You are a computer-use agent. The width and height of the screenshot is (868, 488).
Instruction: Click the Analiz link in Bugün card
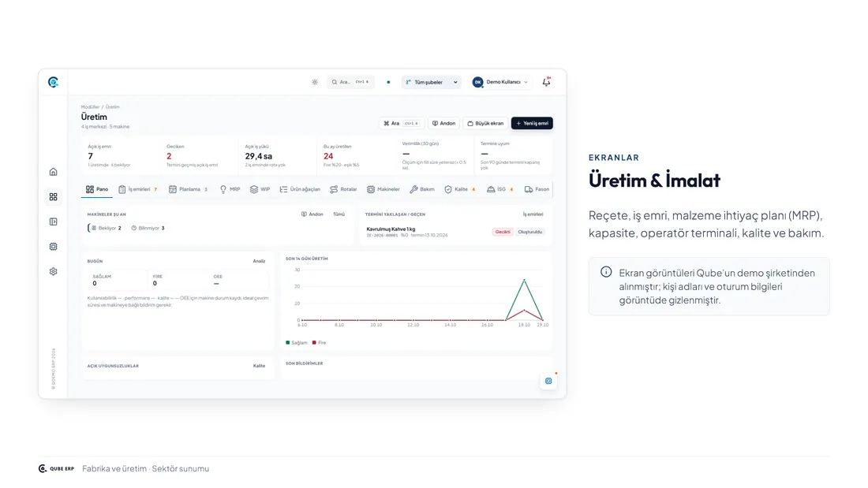tap(259, 261)
